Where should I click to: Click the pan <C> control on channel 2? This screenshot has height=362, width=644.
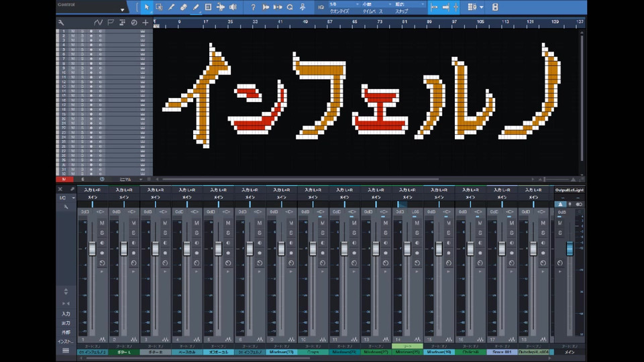(x=132, y=212)
